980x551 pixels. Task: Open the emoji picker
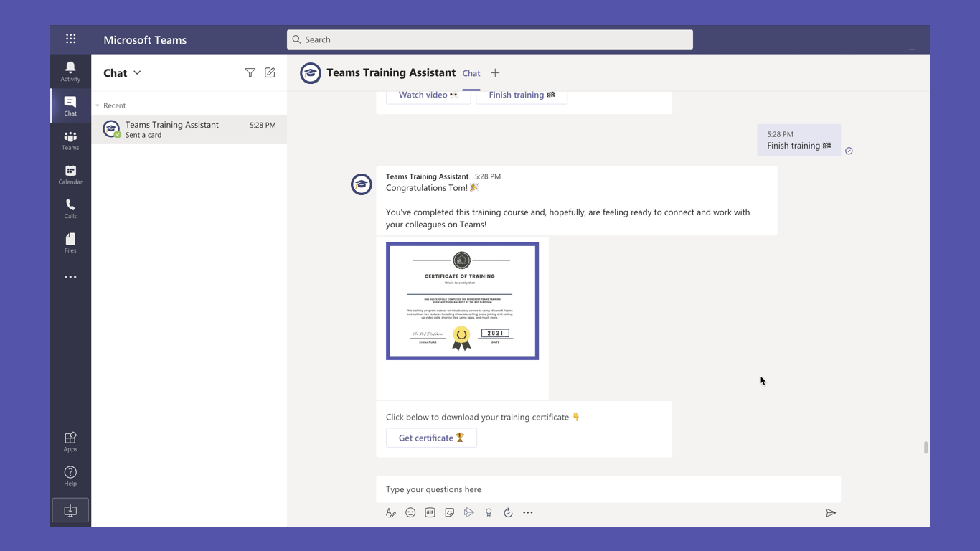pos(410,512)
